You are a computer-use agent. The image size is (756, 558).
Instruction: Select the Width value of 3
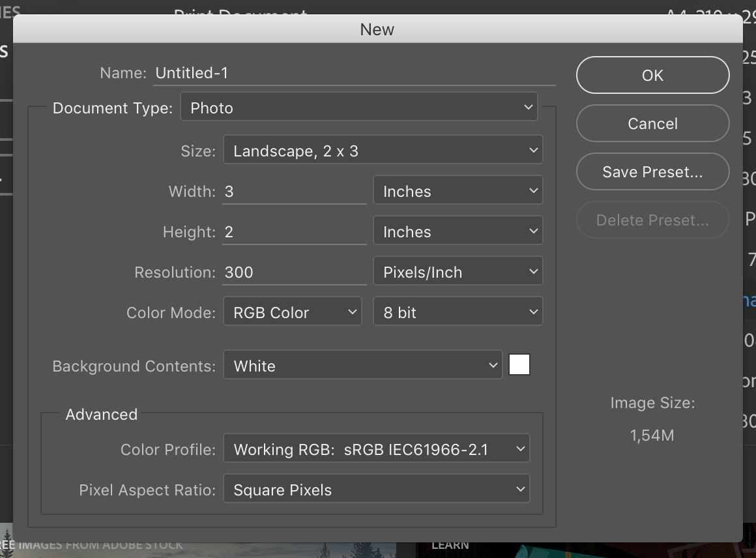tap(293, 190)
